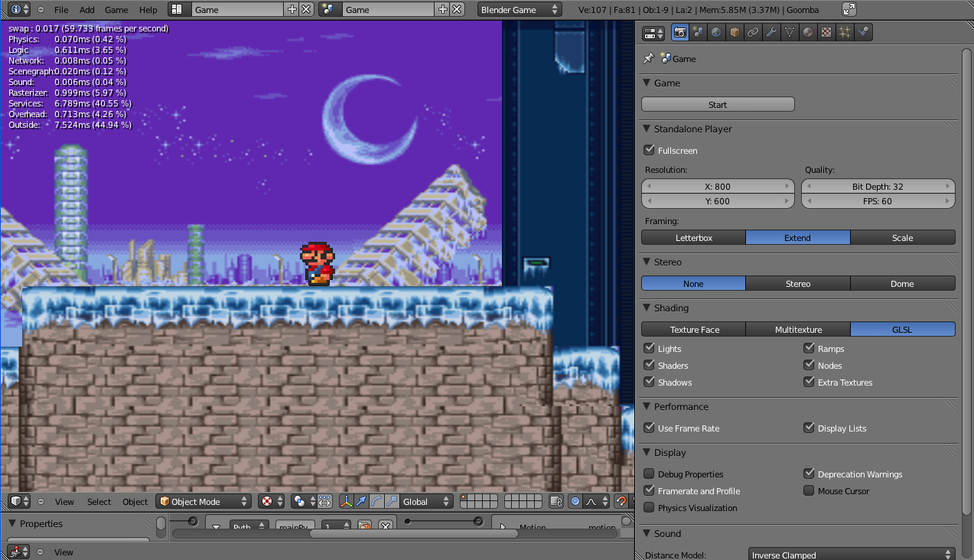Select the translate manipulator arrow icon

pos(361,501)
